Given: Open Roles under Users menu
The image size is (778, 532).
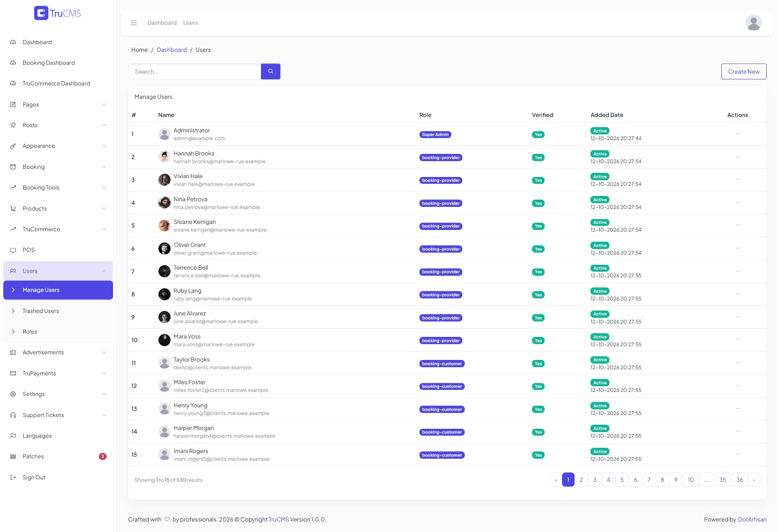Looking at the screenshot, I should (58, 332).
